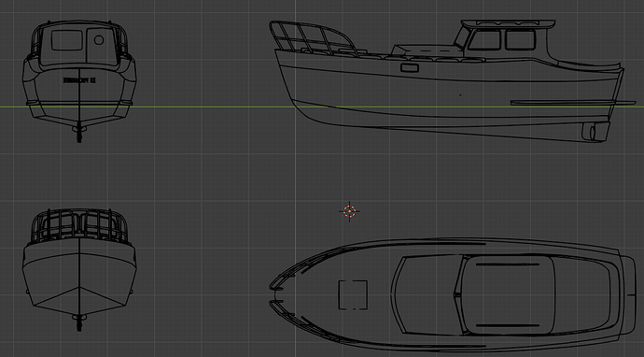Click the small rounded hull window in the side view
644x357 pixels.
click(x=410, y=68)
